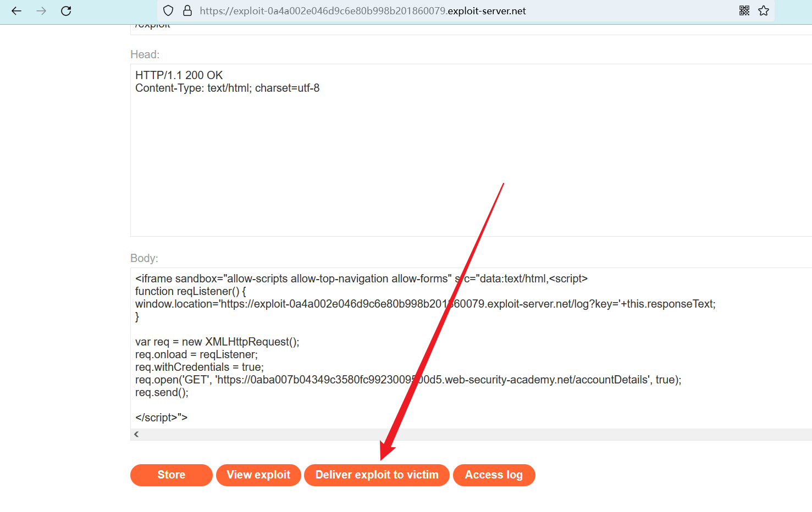Screen dimensions: 812x512
Task: Click the 'Body:' label
Action: pyautogui.click(x=144, y=258)
